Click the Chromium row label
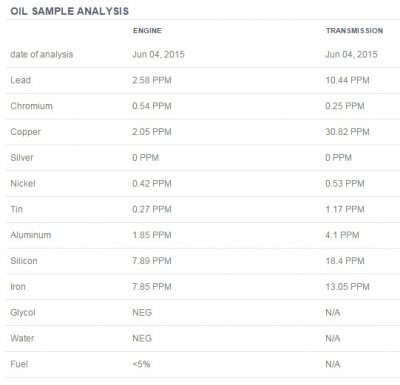400x385 pixels. tap(31, 106)
